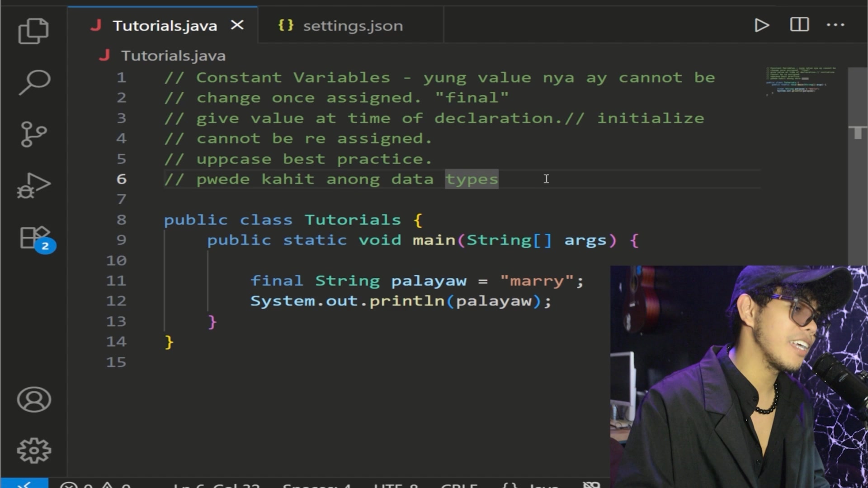Screen dimensions: 868x488
Task: Click "uppcase best practice." comment on line 5
Action: click(314, 159)
